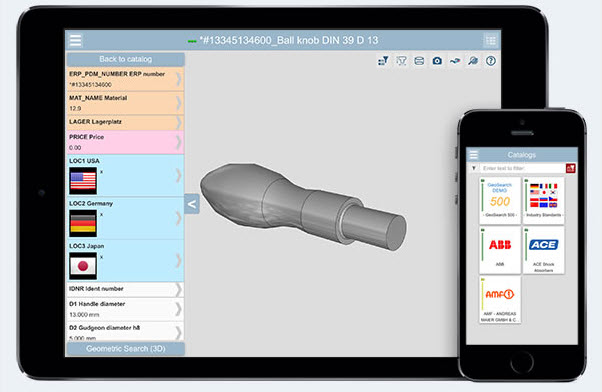
Task: Click the filter list icon in viewer toolbar
Action: tap(383, 61)
